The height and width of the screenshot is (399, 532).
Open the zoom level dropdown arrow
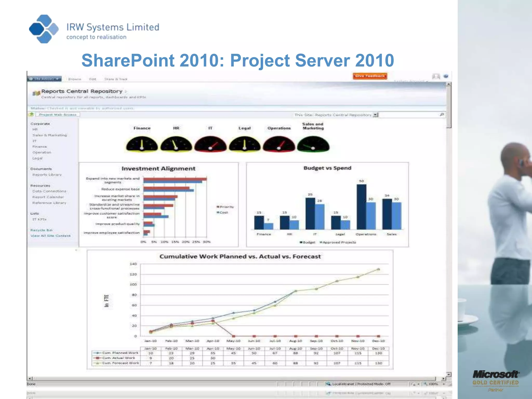444,384
